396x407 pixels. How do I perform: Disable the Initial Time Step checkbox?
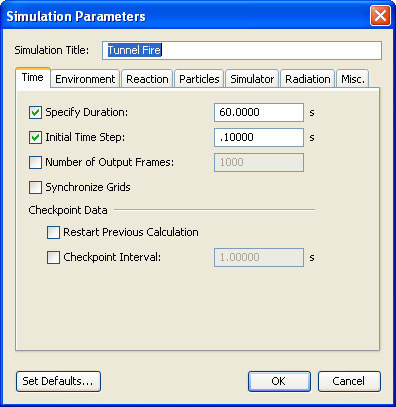click(35, 137)
